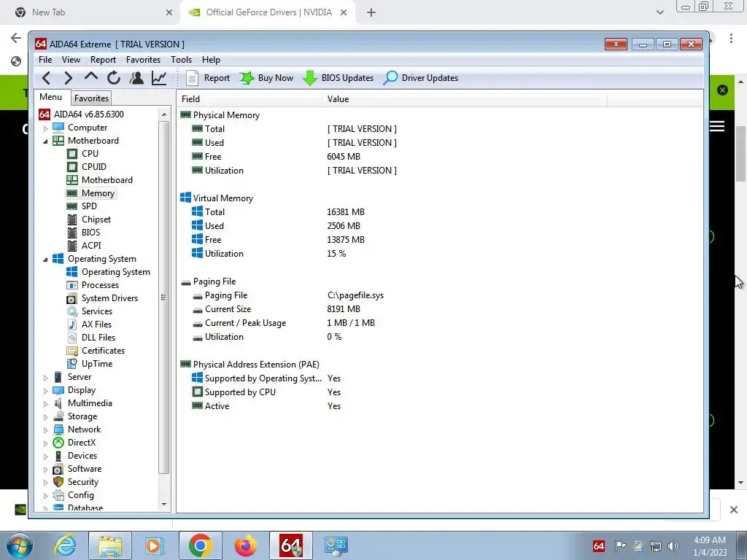The image size is (747, 560).
Task: Expand the Multimedia tree node
Action: point(46,404)
